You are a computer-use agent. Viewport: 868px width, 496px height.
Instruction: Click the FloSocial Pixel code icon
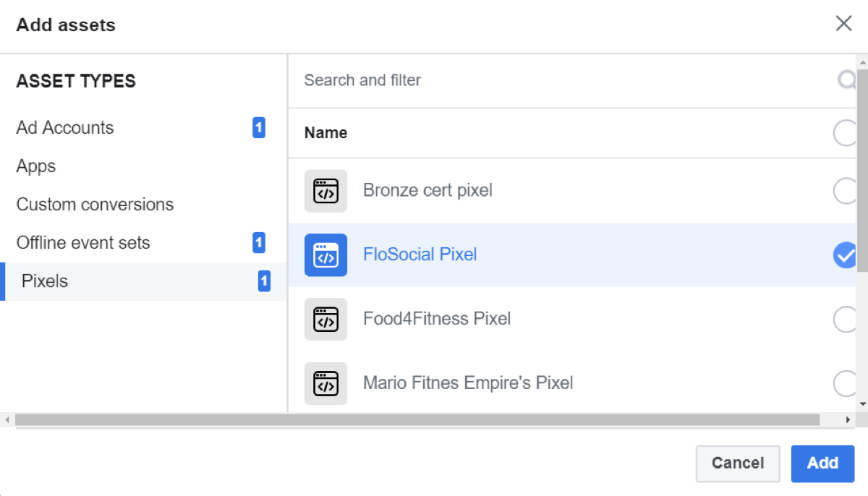(x=325, y=255)
